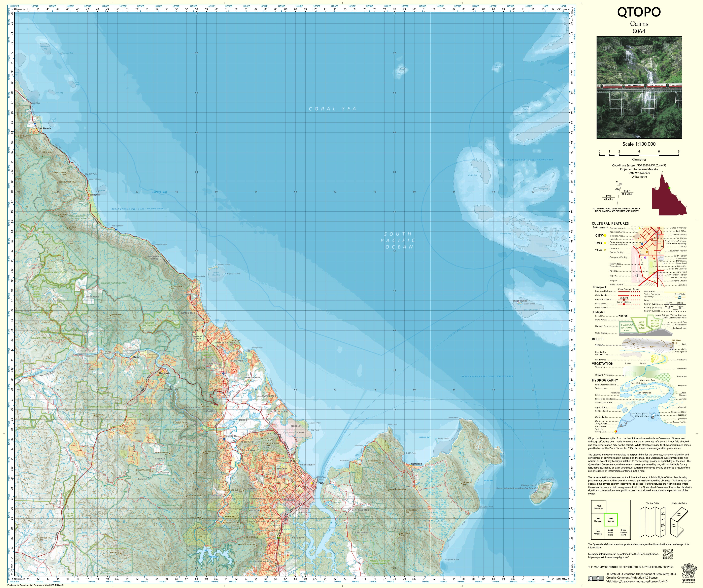Select the 7963 Atherton index tile

tap(598, 532)
